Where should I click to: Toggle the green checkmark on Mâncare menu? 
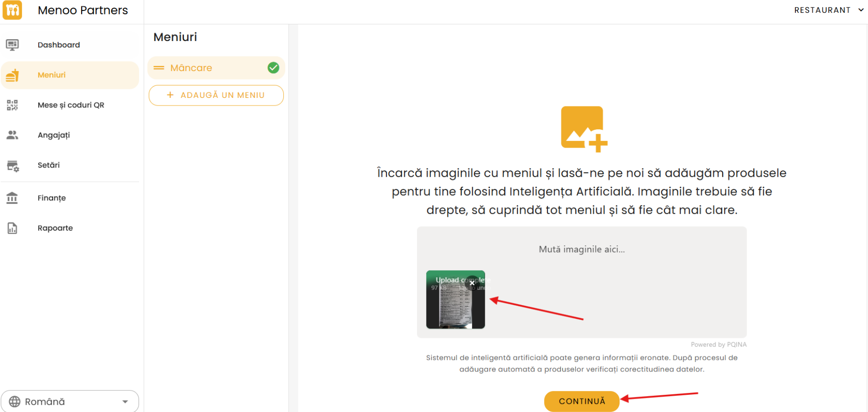(273, 68)
